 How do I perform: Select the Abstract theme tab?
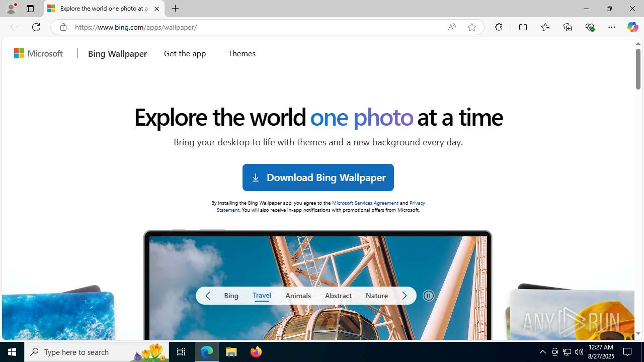click(x=338, y=296)
